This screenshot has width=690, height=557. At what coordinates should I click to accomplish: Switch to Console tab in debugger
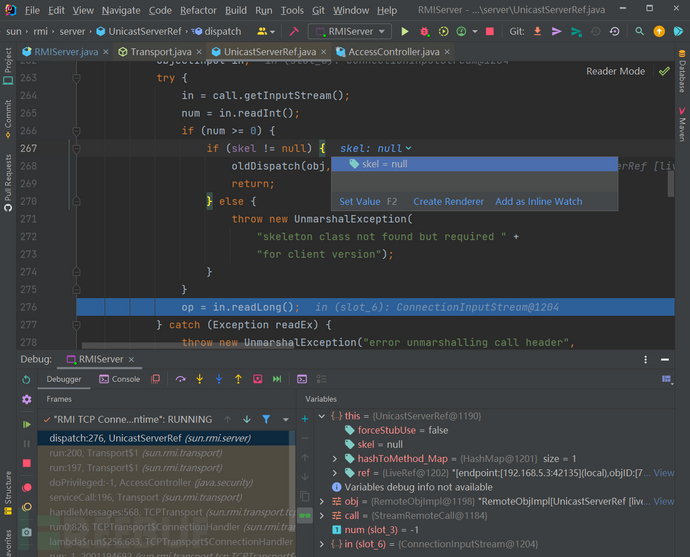point(119,379)
